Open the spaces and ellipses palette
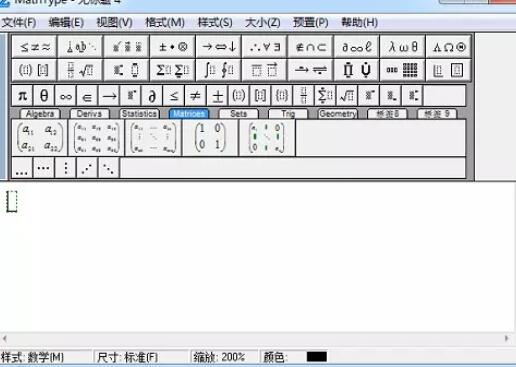Screen dimensions: 516x367 click(80, 47)
